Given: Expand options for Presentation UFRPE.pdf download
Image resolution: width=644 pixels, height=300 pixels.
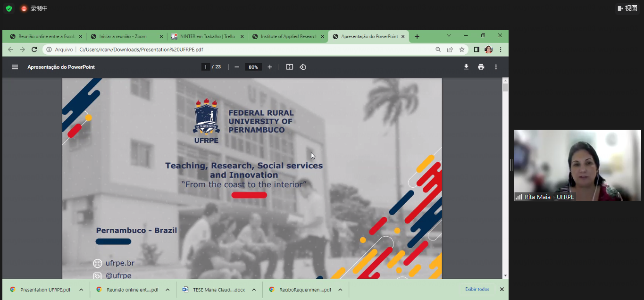Looking at the screenshot, I should 81,290.
